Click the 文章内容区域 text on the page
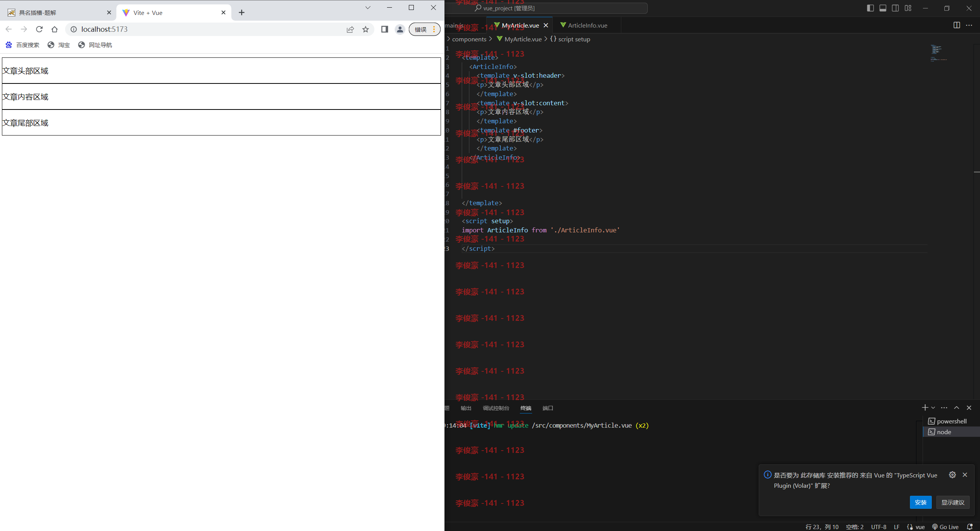 25,97
